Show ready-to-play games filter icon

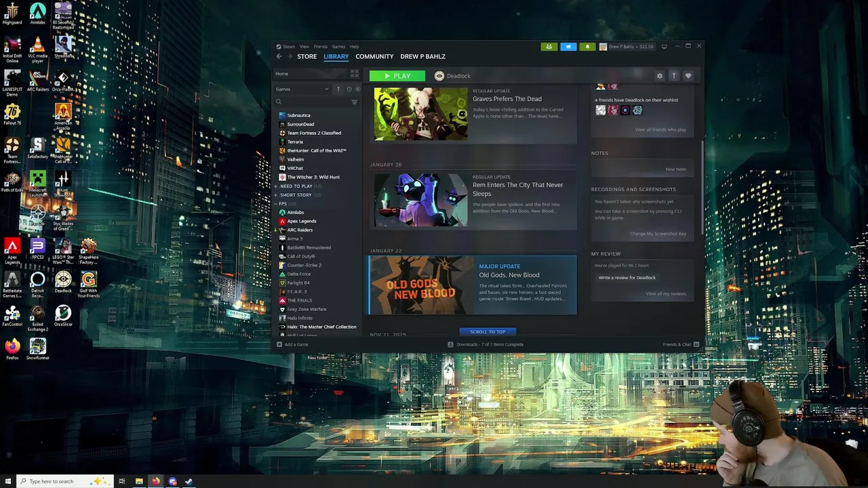(358, 89)
